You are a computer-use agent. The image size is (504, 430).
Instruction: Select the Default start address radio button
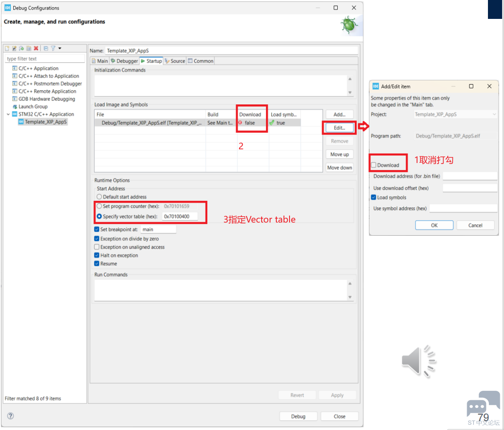(99, 197)
